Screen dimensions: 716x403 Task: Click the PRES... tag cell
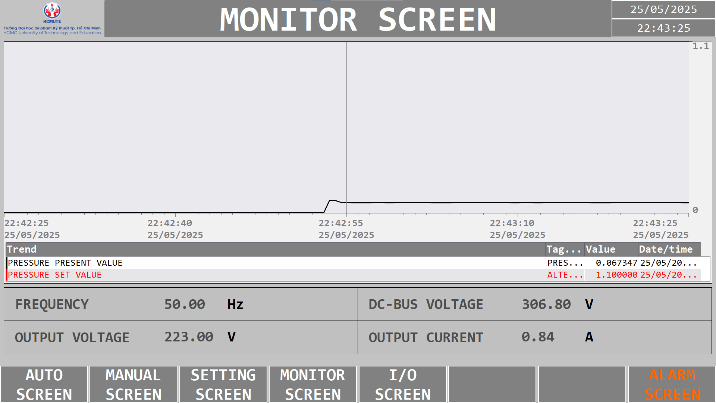[x=565, y=263]
